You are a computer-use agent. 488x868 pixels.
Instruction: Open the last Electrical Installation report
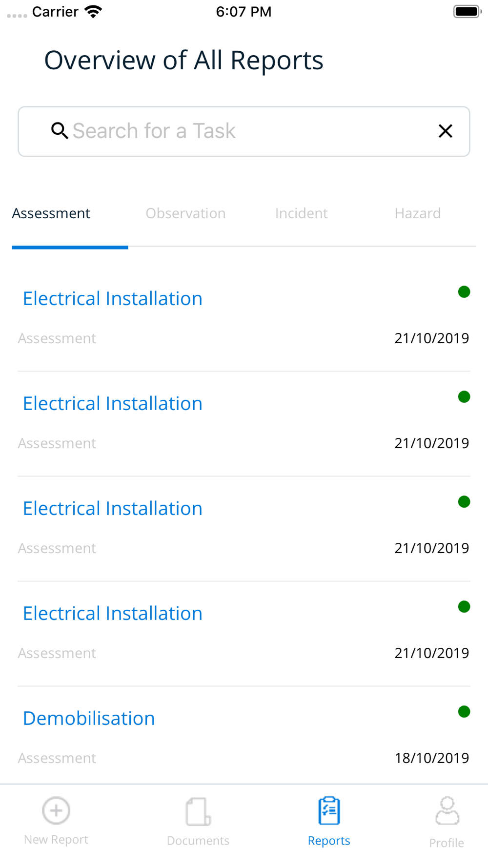click(x=113, y=614)
